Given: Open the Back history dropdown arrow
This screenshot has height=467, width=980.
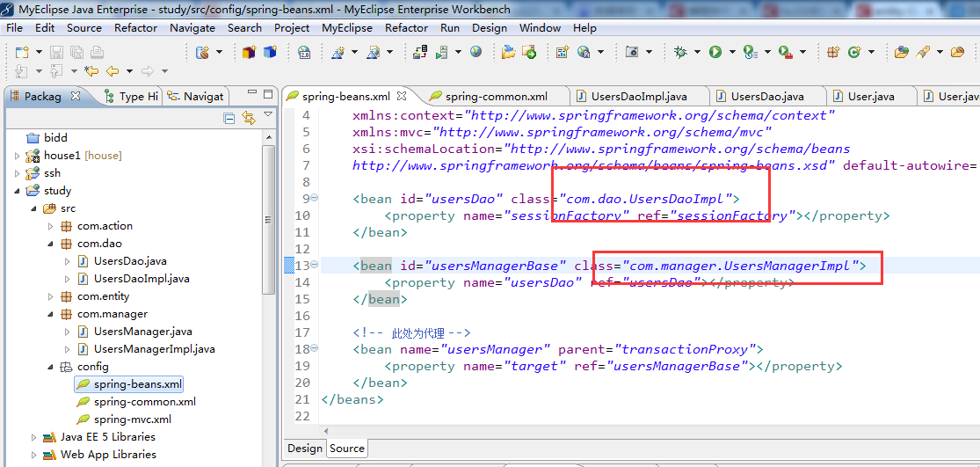Looking at the screenshot, I should (129, 70).
